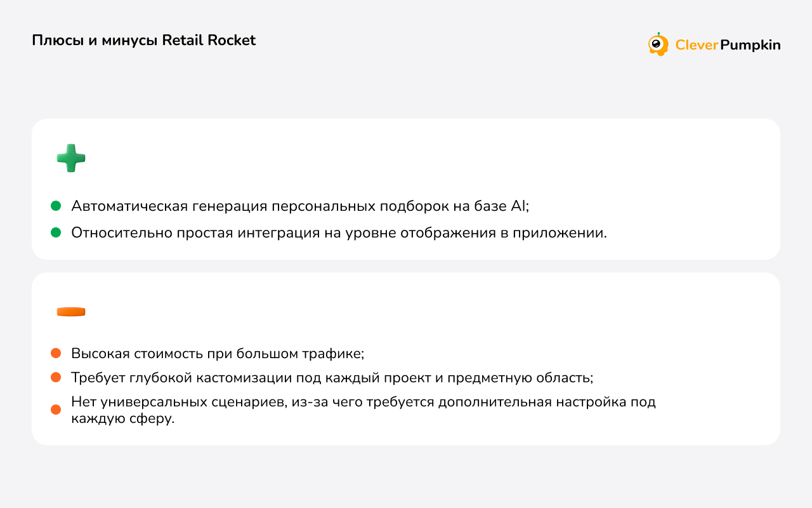
Task: Click the orange minus icon
Action: 71,312
